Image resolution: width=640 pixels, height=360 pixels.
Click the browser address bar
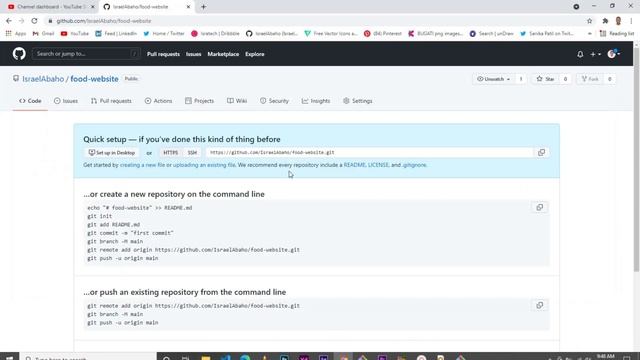click(314, 21)
